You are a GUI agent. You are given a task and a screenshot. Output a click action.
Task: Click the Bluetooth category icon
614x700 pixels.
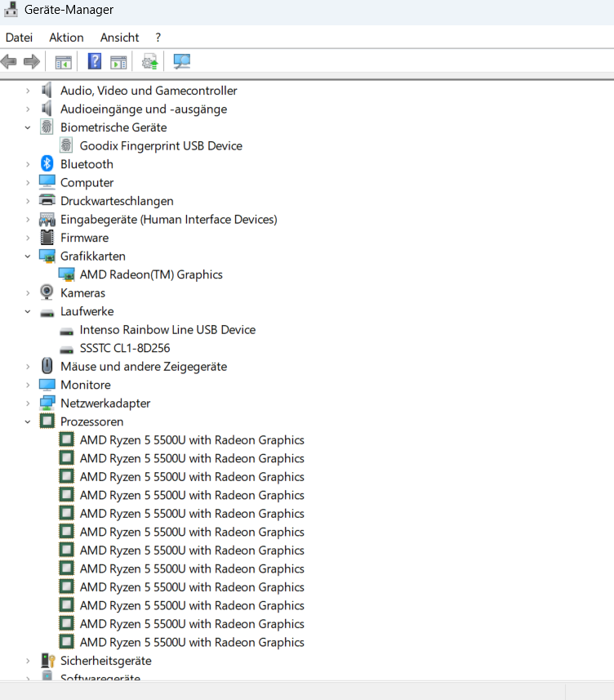tap(47, 164)
